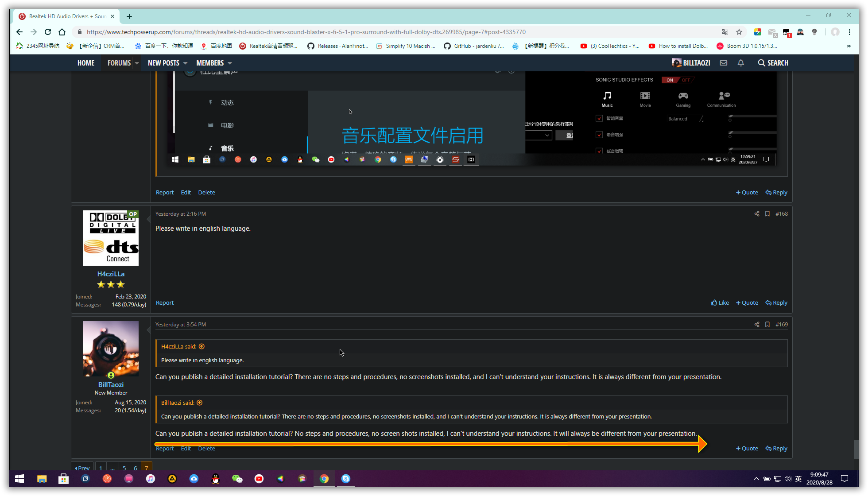Like H4cziLLa's post #168
868x496 pixels.
point(720,303)
